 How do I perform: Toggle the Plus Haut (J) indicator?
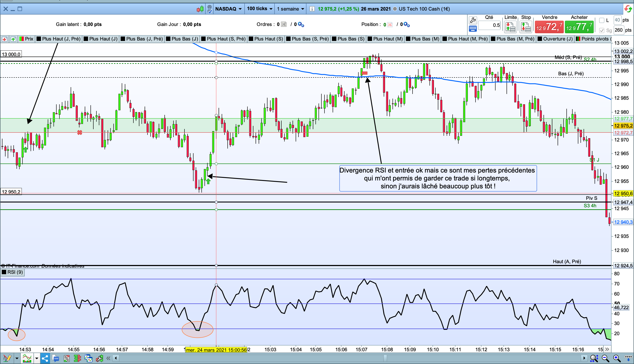point(101,39)
